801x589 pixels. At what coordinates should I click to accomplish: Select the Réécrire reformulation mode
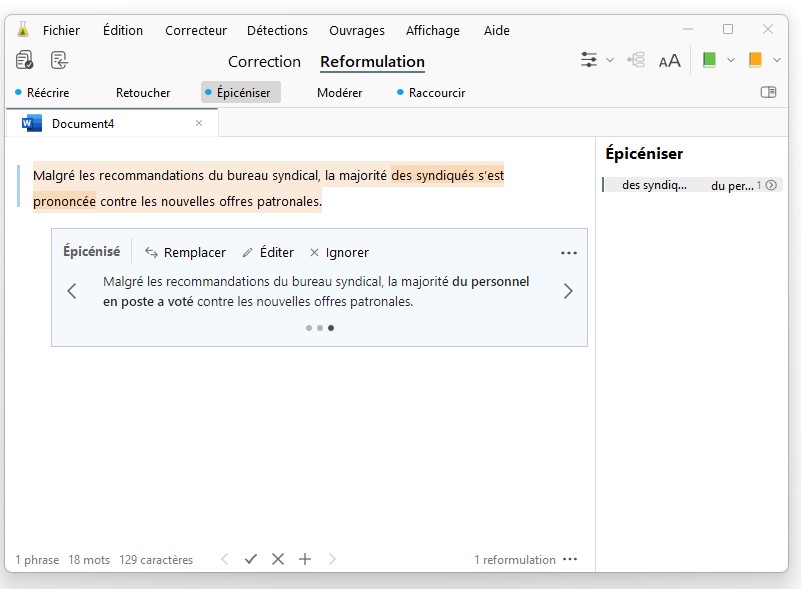pyautogui.click(x=42, y=92)
